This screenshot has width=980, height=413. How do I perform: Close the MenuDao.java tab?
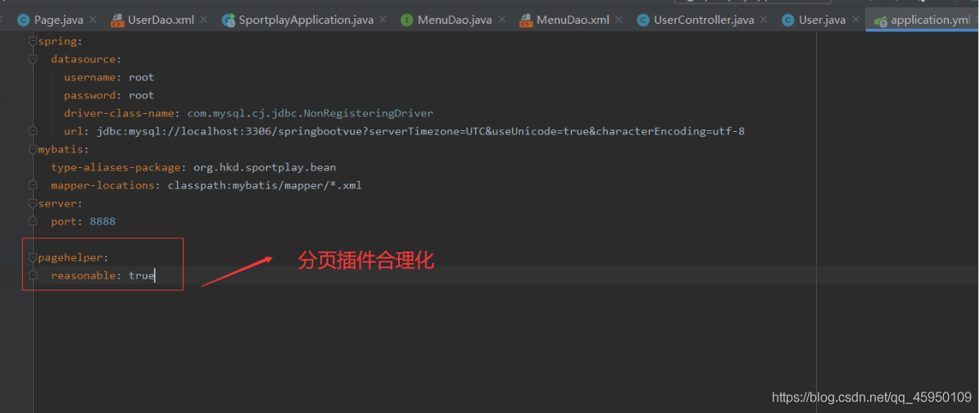(501, 20)
